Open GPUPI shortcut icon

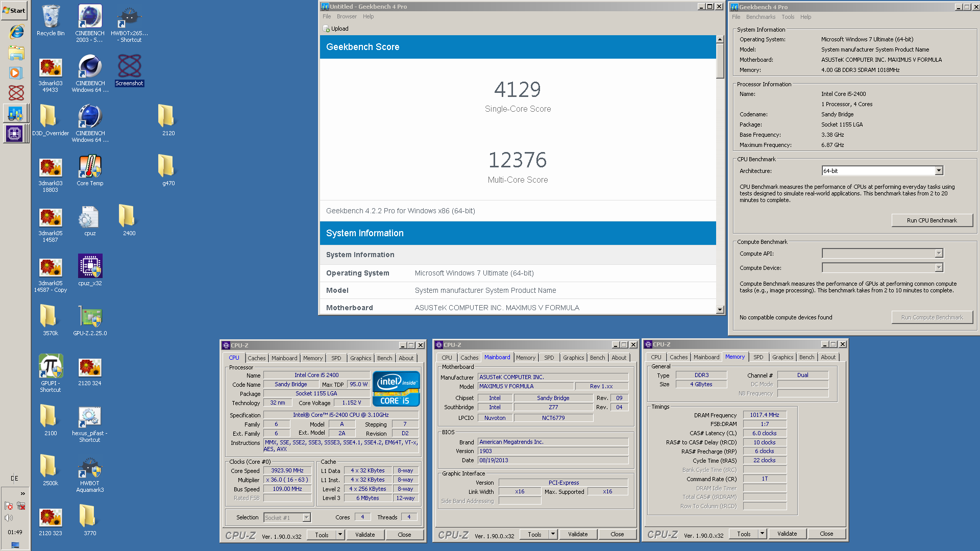point(51,372)
